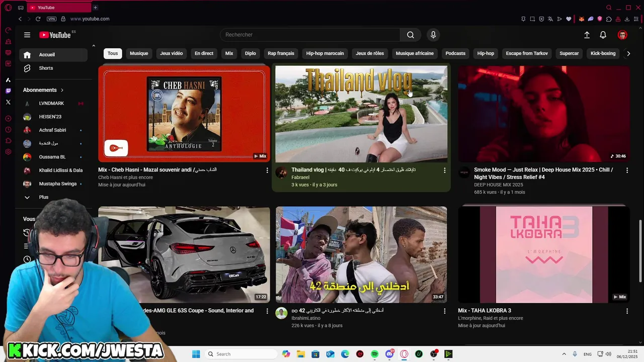644x362 pixels.
Task: Open the account avatar menu
Action: 622,35
